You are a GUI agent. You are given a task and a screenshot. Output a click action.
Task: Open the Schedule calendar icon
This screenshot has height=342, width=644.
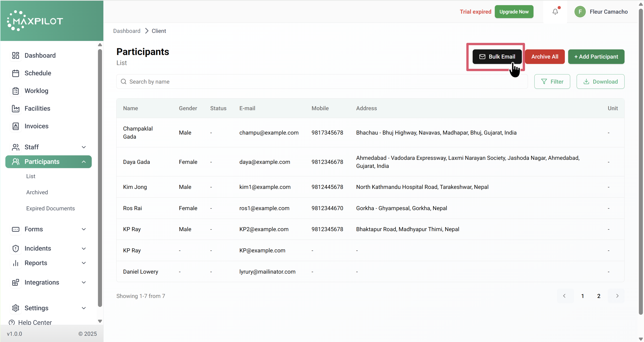[x=15, y=73]
